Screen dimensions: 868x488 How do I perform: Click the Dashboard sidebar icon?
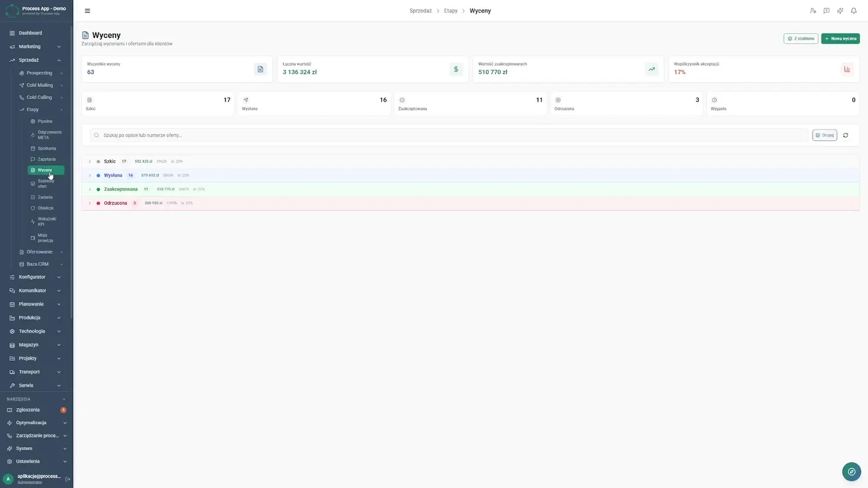pyautogui.click(x=12, y=33)
